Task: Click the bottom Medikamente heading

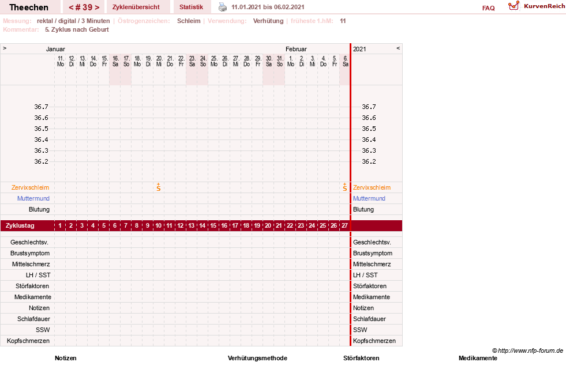Action: pos(478,358)
